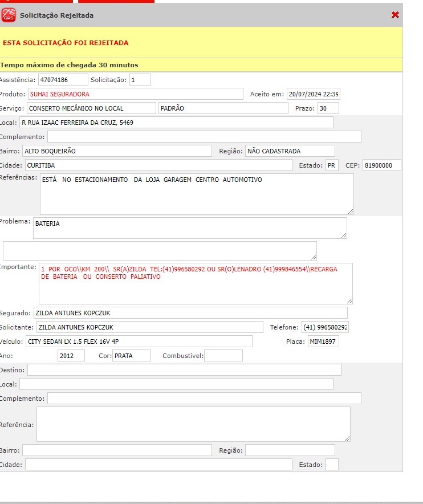This screenshot has height=504, width=423.
Task: Select the Solicitante name field
Action: pos(150,327)
